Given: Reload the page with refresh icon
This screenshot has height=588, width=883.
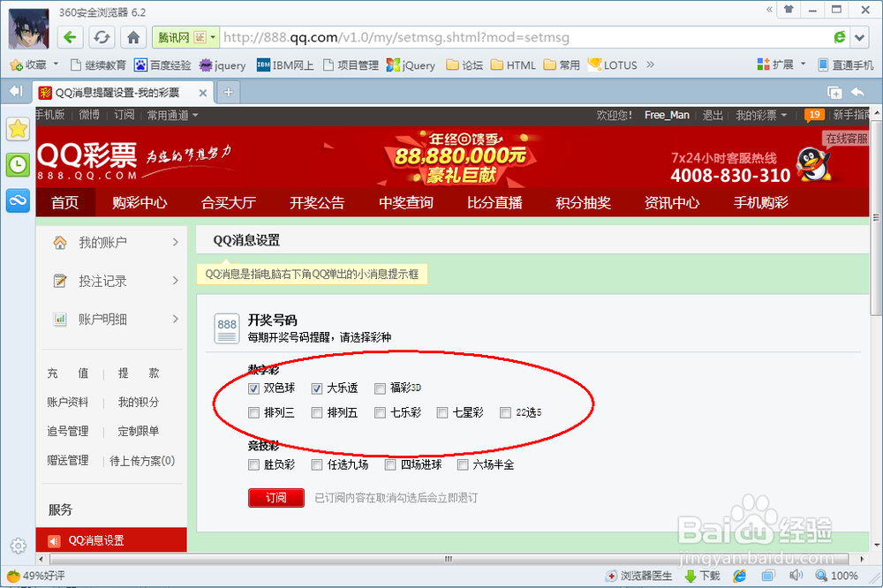Looking at the screenshot, I should (102, 38).
